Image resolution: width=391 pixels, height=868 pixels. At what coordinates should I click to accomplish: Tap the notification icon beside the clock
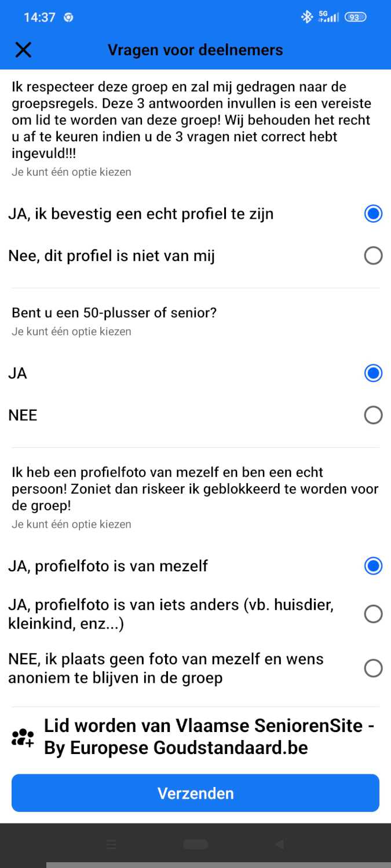pos(68,17)
